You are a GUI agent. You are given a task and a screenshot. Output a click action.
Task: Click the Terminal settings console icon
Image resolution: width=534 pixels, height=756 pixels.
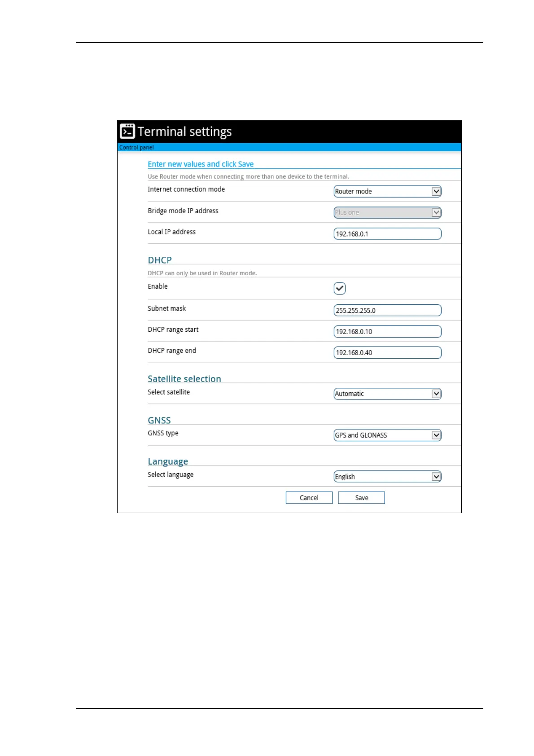(x=127, y=131)
